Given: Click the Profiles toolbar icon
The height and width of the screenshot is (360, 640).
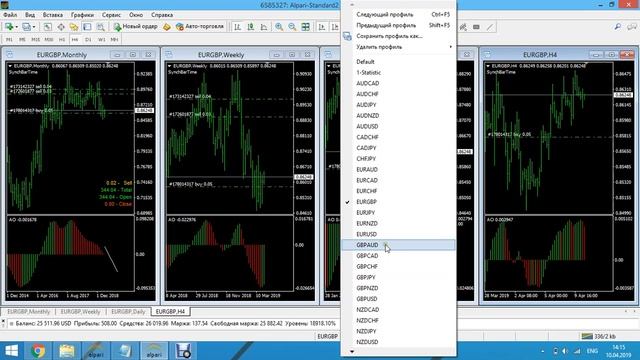Looking at the screenshot, I should pyautogui.click(x=27, y=27).
